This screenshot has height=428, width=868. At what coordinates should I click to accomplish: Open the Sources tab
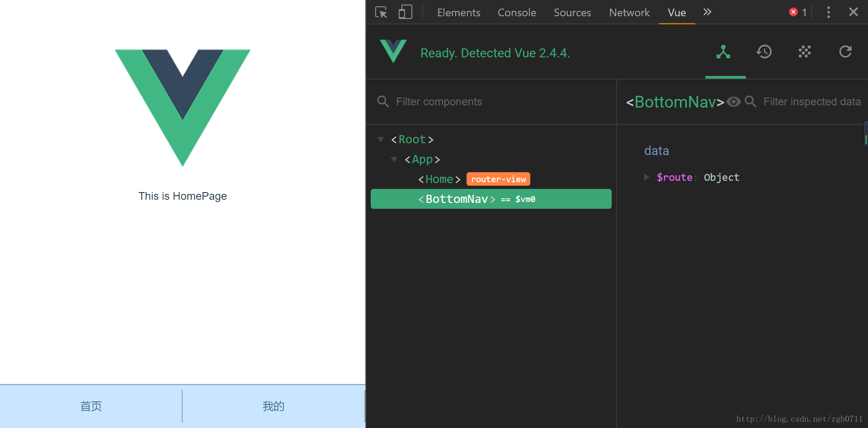[x=572, y=13]
